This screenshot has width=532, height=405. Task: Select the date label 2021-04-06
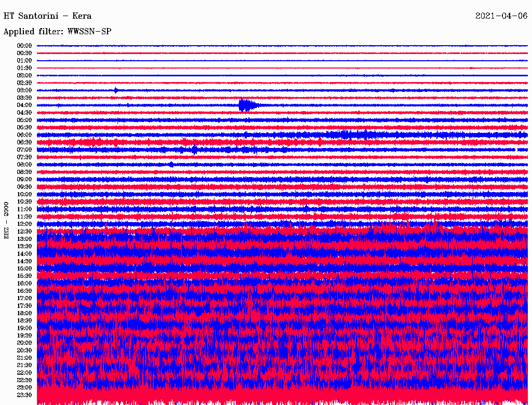pos(501,16)
